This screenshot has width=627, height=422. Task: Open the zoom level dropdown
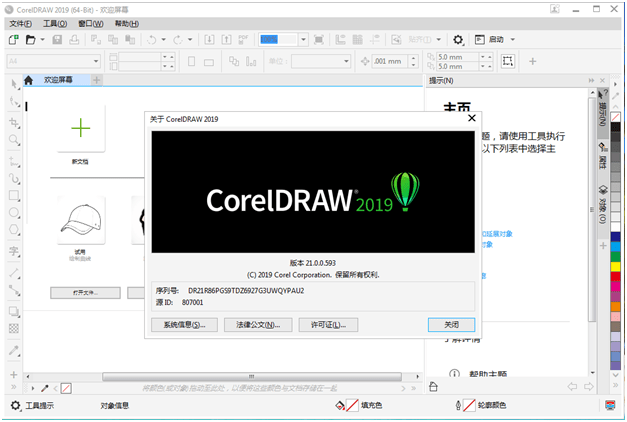coord(304,40)
